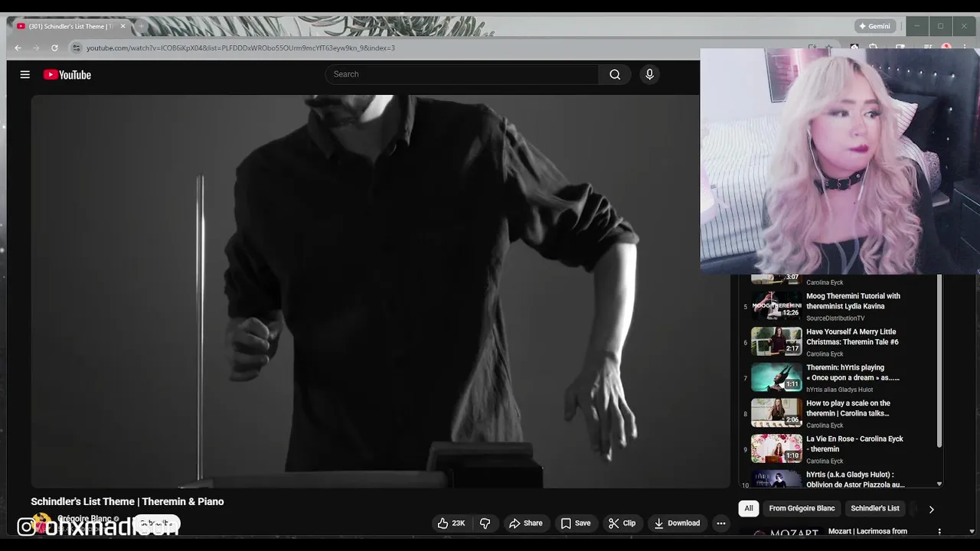This screenshot has width=980, height=551.
Task: Click the theremin video player
Action: pos(381,291)
